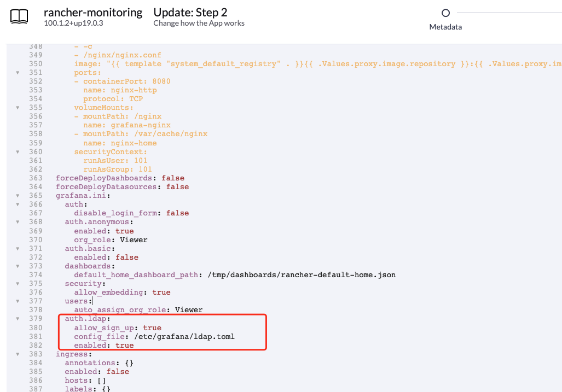
Task: Click the default_home_dashboard_path value
Action: pos(302,275)
